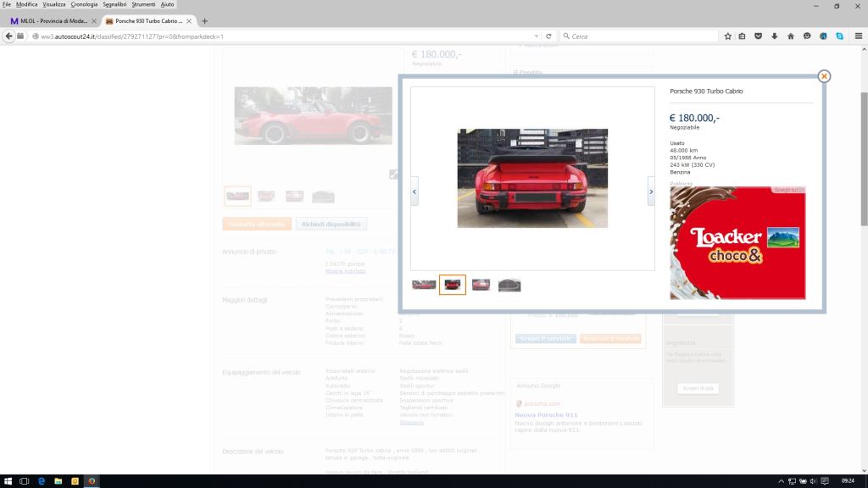Open the chat bubble toolbar icon

[x=807, y=36]
